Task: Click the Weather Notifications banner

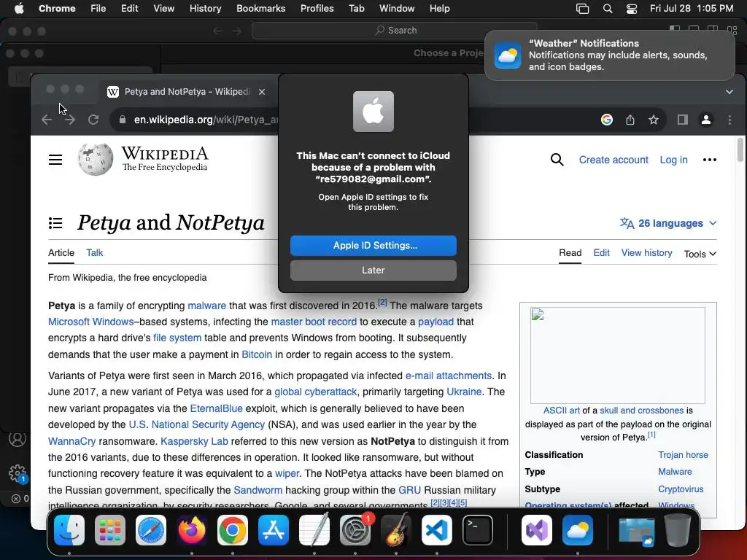Action: click(x=609, y=55)
